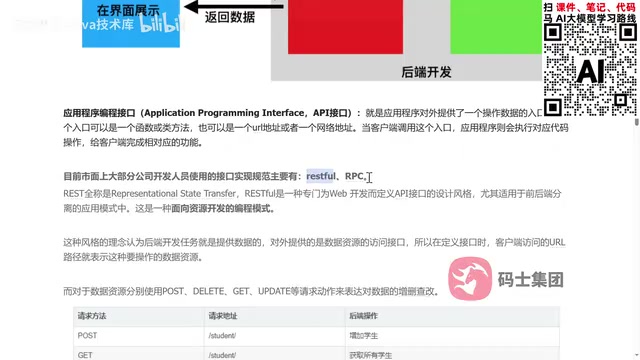Click the highlighted word "restful"
Viewport: 640px width, 360px height.
(x=320, y=176)
